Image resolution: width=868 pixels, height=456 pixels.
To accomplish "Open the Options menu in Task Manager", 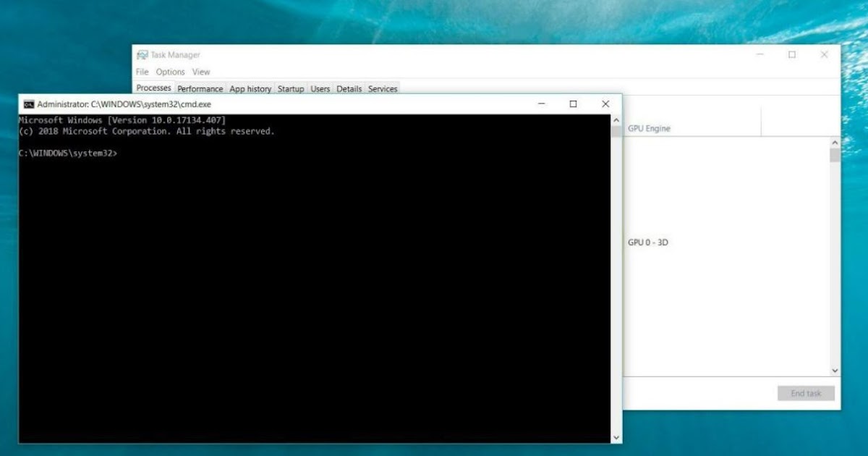I will click(171, 72).
